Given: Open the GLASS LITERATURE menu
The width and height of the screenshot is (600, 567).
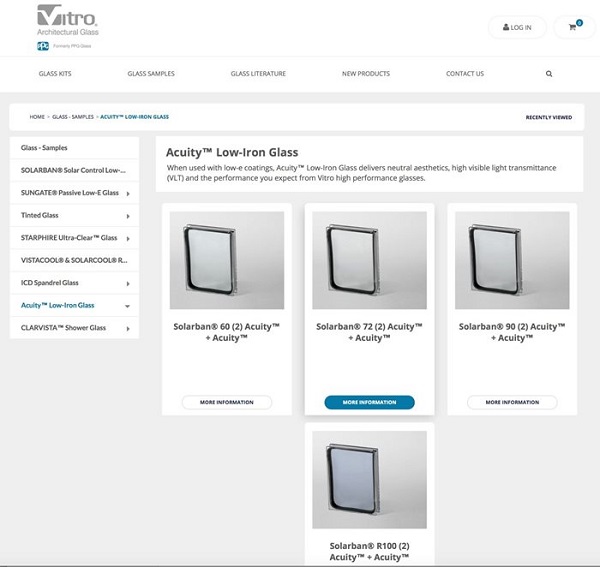Looking at the screenshot, I should (258, 73).
